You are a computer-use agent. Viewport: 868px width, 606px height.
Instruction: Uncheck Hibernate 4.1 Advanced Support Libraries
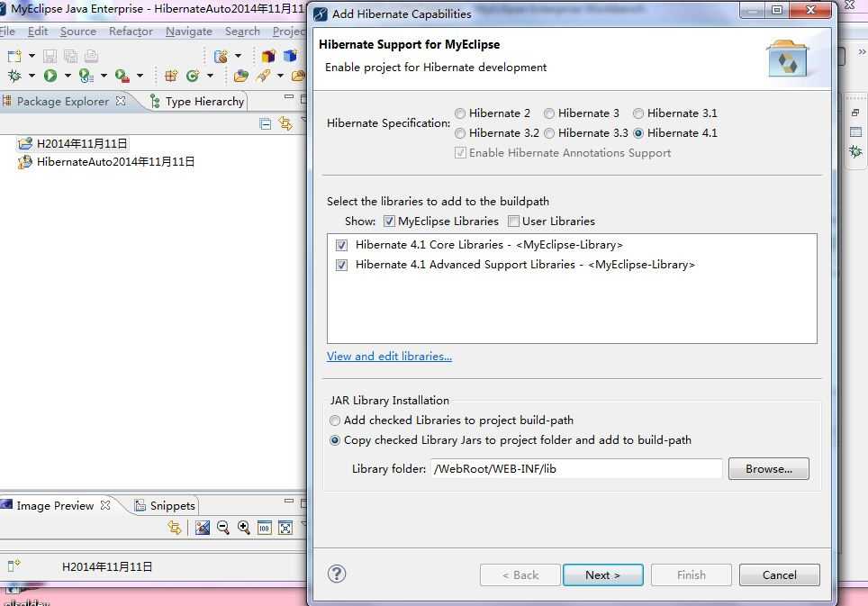(341, 265)
